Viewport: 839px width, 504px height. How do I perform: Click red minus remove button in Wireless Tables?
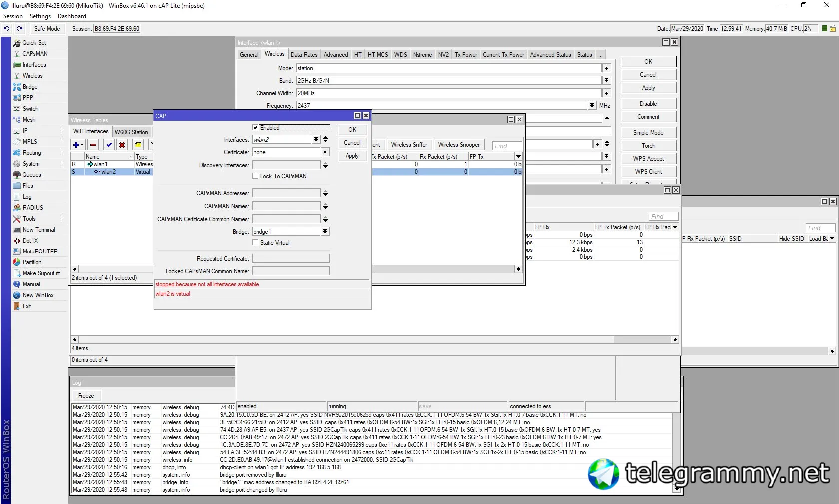click(93, 145)
